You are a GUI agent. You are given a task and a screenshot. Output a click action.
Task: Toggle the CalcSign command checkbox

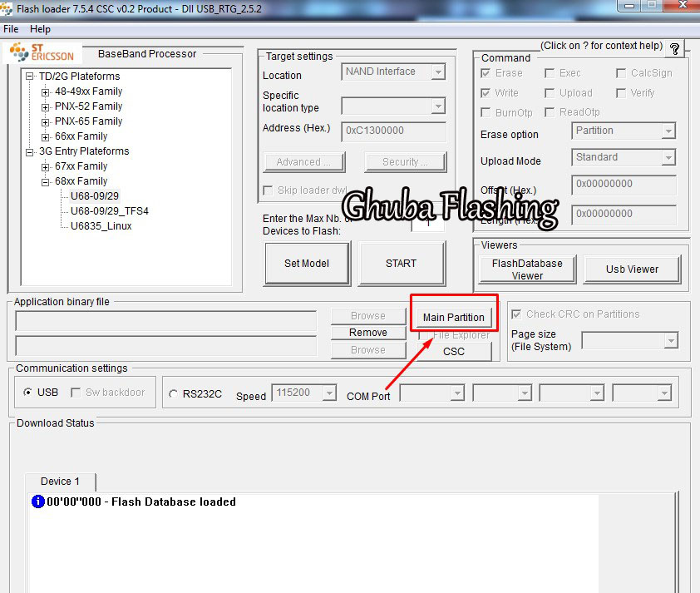[620, 73]
